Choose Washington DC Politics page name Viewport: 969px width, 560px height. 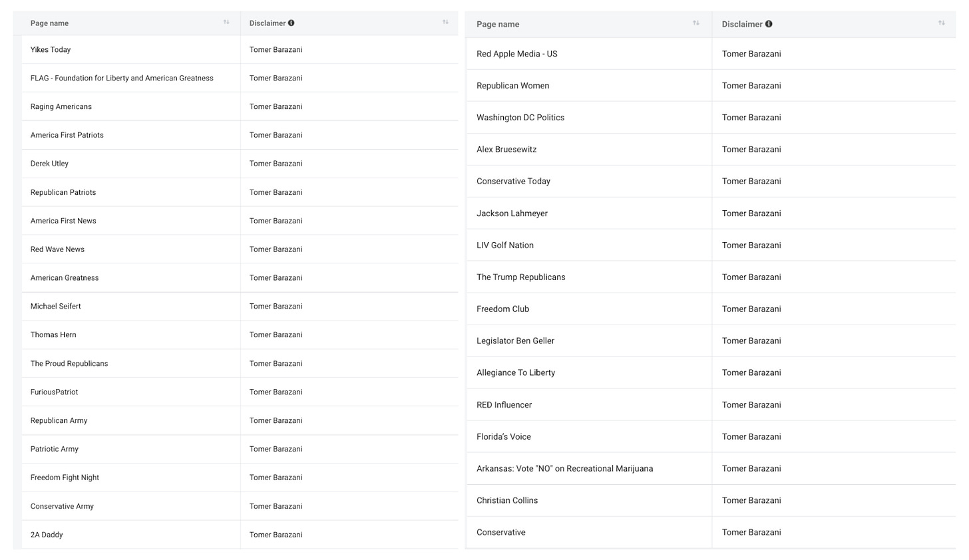(520, 118)
